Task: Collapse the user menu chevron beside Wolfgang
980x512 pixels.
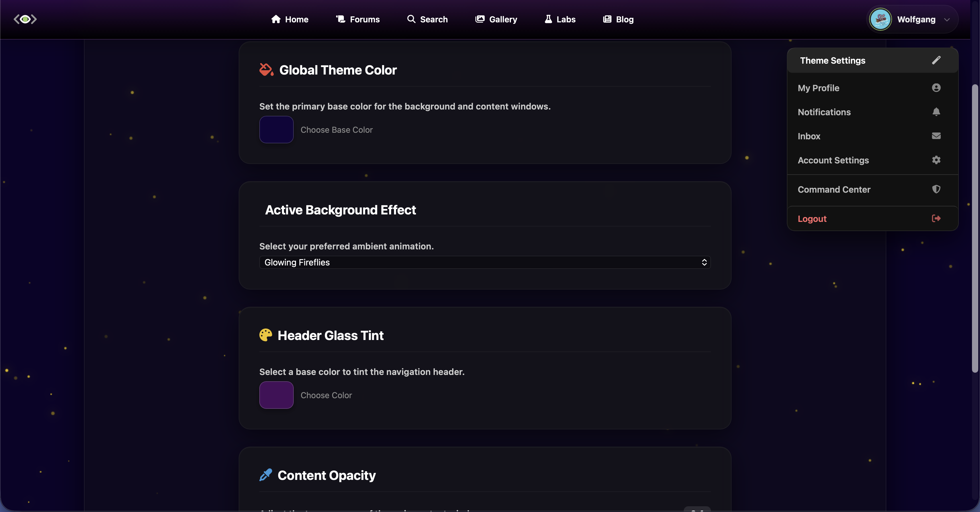Action: 947,19
